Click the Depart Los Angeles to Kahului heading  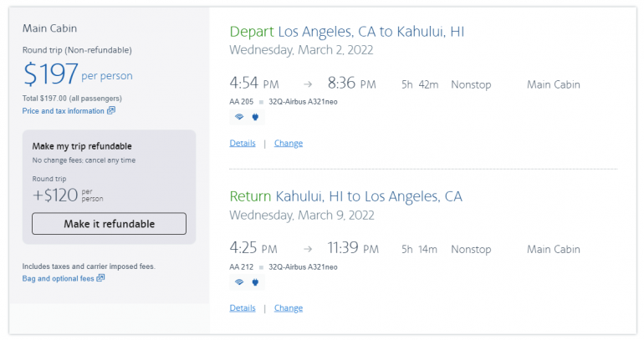point(346,32)
